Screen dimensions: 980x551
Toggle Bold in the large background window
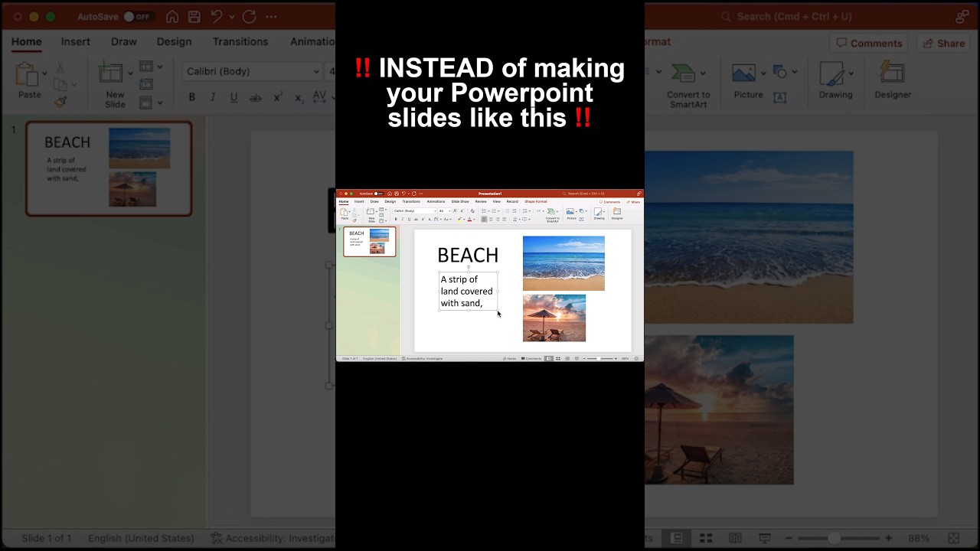191,97
